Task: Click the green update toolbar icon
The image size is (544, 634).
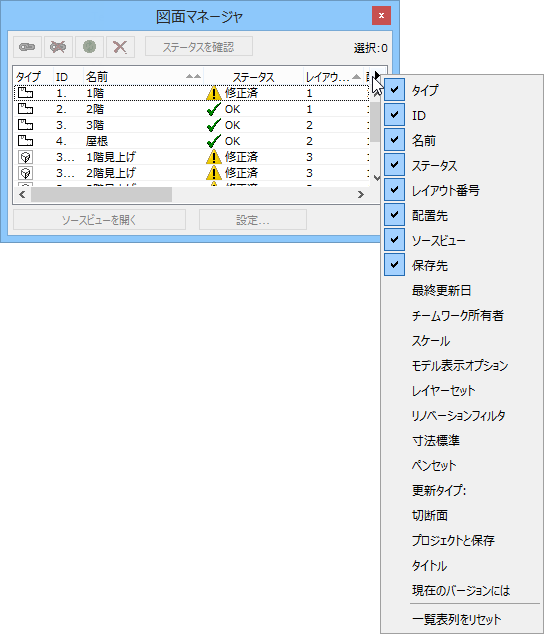Action: (x=89, y=47)
